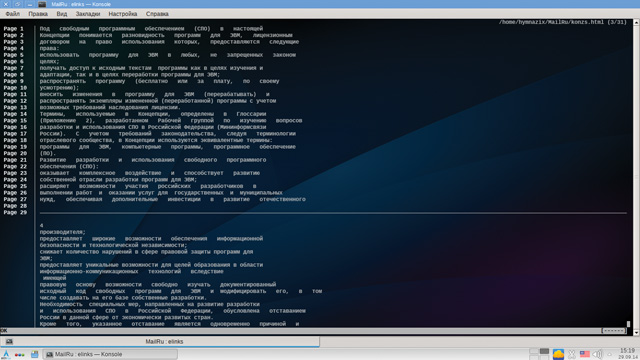Screen dimensions: 640x360
Task: Follow the 'Page 1' link
Action: point(13,29)
